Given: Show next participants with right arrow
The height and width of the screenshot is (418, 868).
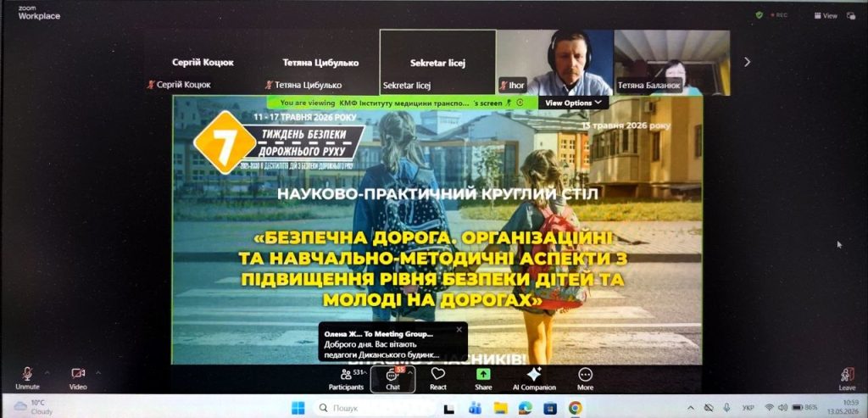Looking at the screenshot, I should point(747,62).
